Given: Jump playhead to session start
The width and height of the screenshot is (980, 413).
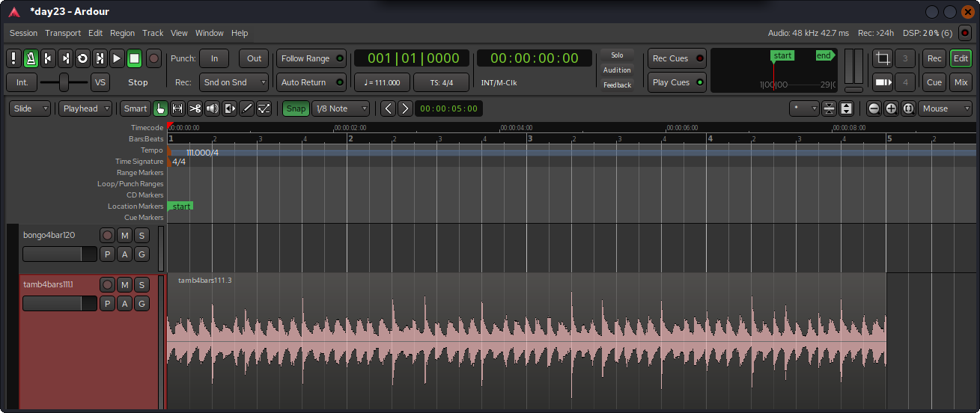Looking at the screenshot, I should 48,58.
